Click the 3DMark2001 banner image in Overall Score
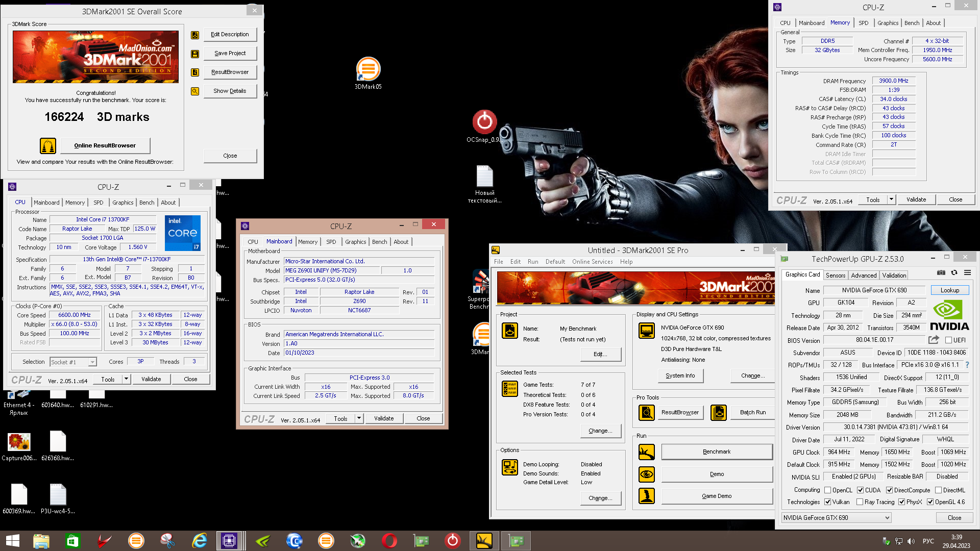The image size is (980, 551). [95, 57]
